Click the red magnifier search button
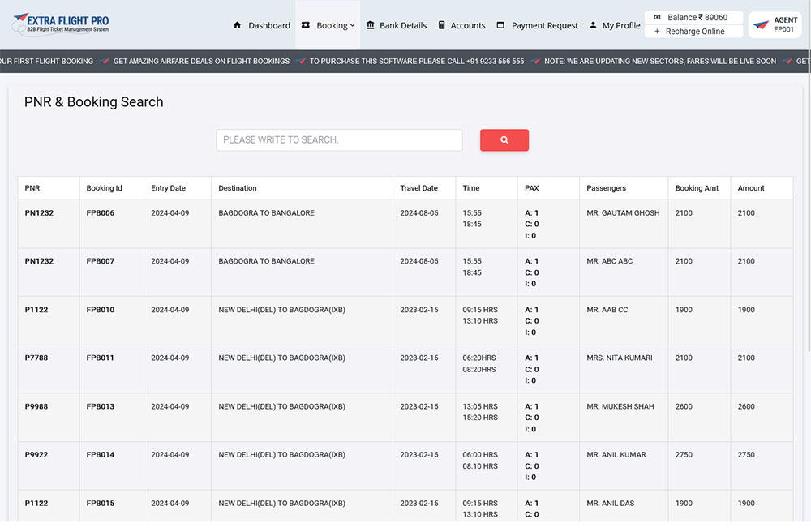The image size is (811, 532). tap(504, 140)
